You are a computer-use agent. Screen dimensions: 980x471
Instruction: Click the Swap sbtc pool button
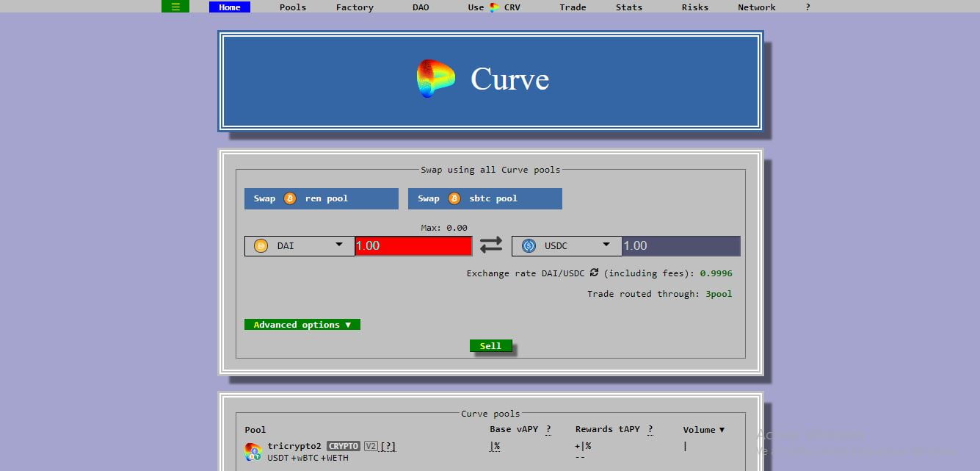pyautogui.click(x=484, y=198)
